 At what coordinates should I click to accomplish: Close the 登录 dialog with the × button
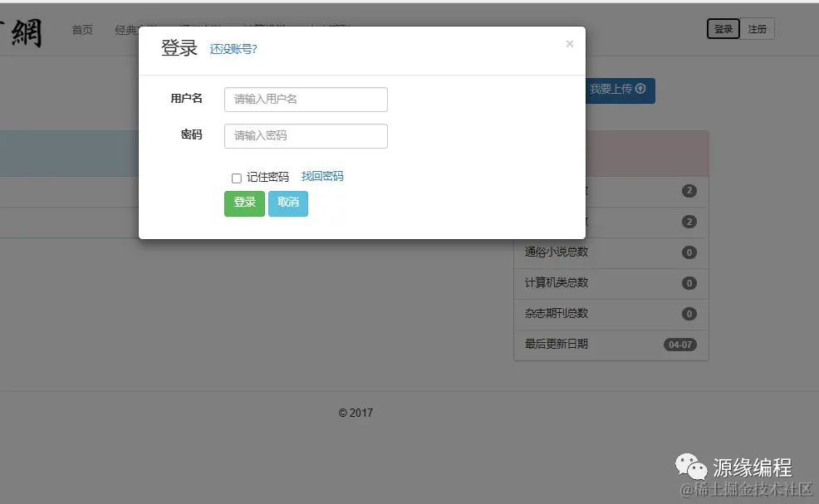coord(570,44)
